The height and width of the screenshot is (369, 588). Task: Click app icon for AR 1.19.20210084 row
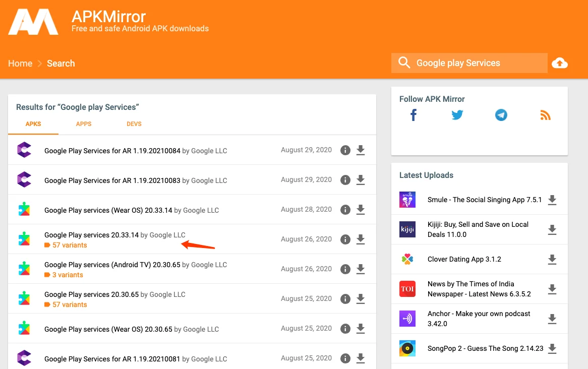[x=24, y=150]
